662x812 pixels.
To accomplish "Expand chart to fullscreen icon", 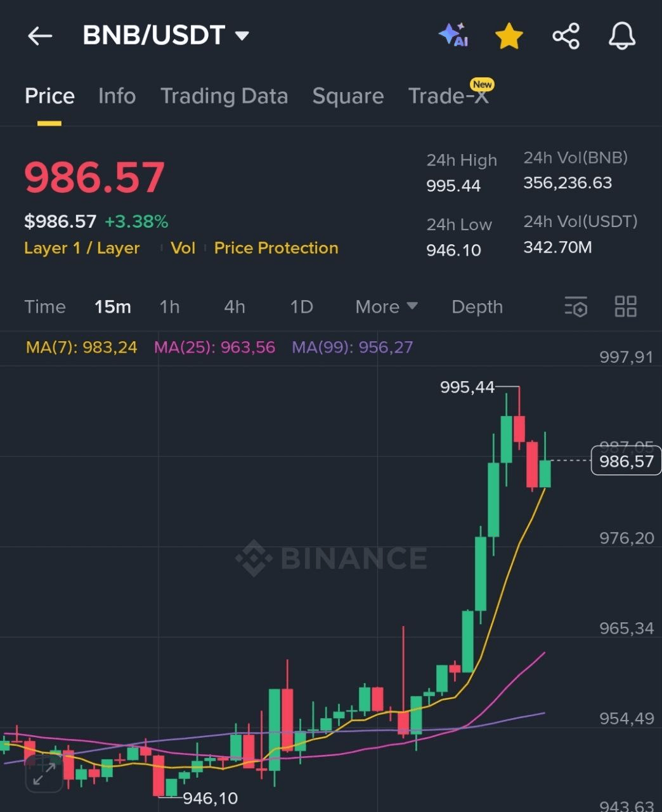I will [x=44, y=773].
